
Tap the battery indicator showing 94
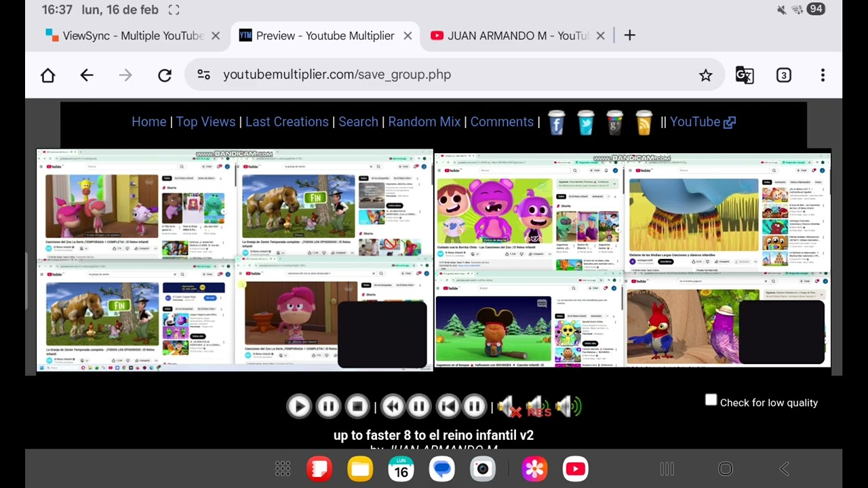tap(816, 9)
